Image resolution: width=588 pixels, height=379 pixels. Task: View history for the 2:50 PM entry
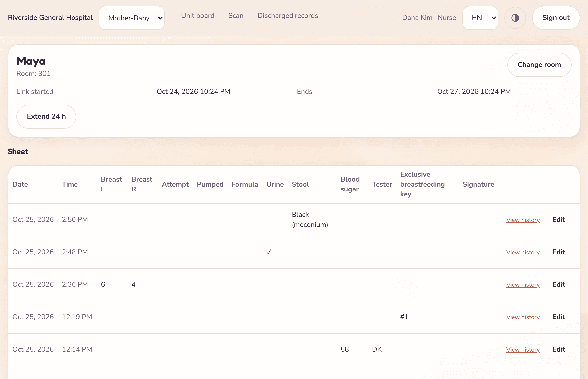tap(523, 220)
